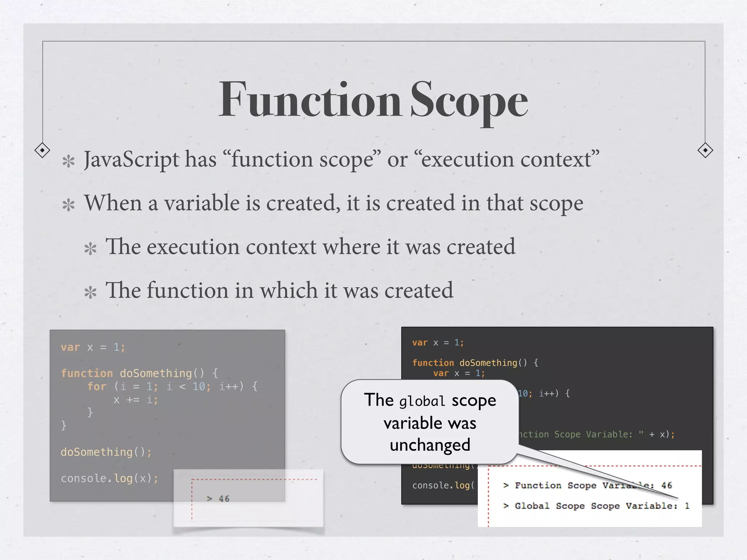
Task: Click the global scope variable callout bubble
Action: tap(430, 422)
